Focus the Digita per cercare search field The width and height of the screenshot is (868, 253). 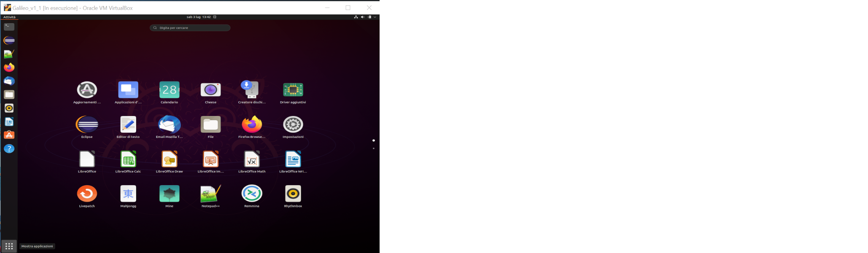click(190, 28)
